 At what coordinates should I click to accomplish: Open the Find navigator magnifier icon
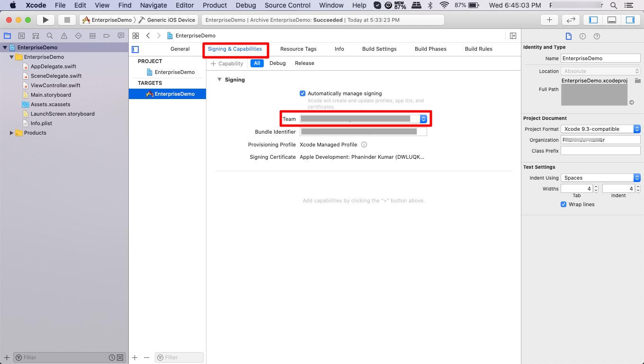click(50, 36)
